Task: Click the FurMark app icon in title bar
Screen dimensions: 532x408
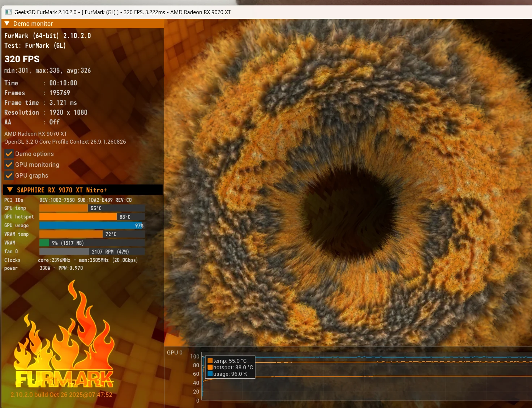Action: 8,12
